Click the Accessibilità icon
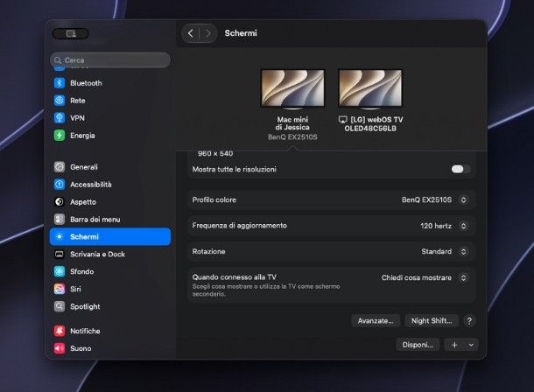534x392 pixels. pos(60,184)
